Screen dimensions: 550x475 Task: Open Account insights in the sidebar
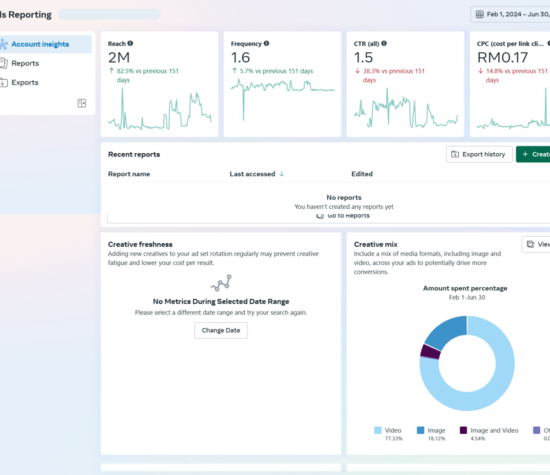coord(45,44)
